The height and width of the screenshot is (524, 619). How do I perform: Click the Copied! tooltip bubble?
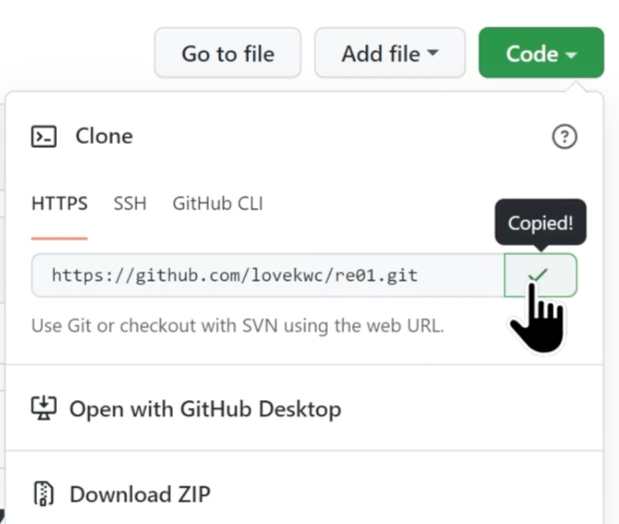[540, 223]
